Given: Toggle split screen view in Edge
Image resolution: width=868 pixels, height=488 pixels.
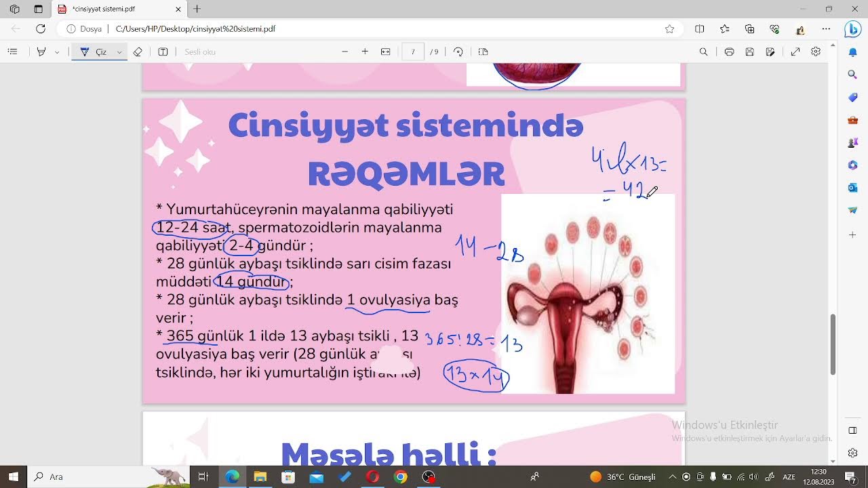Looking at the screenshot, I should click(x=700, y=29).
